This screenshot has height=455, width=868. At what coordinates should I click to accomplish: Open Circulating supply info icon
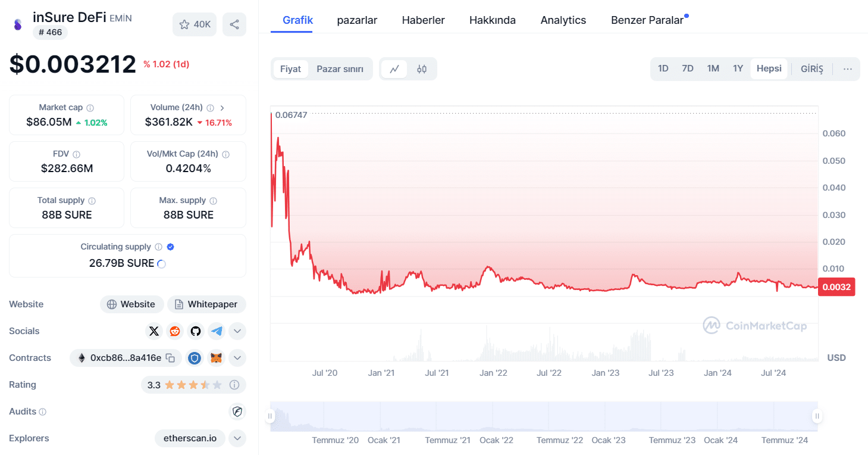158,247
